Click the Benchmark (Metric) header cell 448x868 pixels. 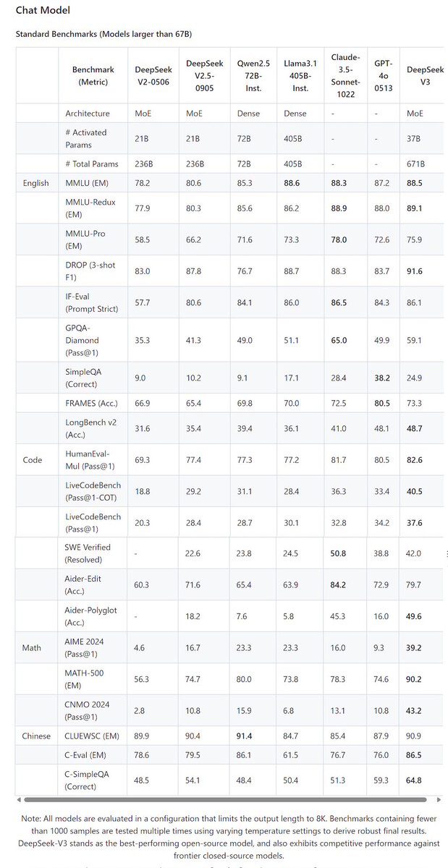pos(93,76)
